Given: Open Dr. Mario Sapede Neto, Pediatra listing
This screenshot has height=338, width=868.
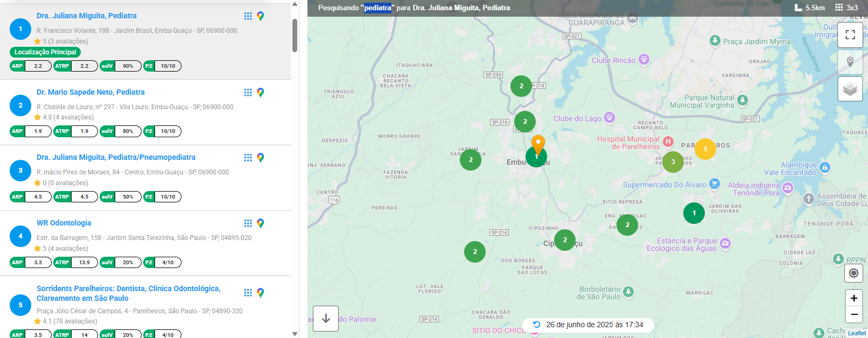Looking at the screenshot, I should (90, 92).
